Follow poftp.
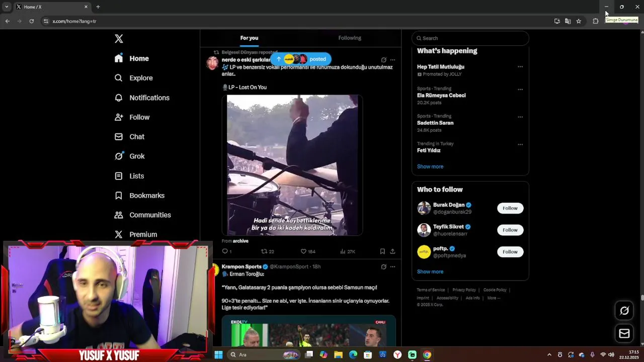 coord(510,252)
